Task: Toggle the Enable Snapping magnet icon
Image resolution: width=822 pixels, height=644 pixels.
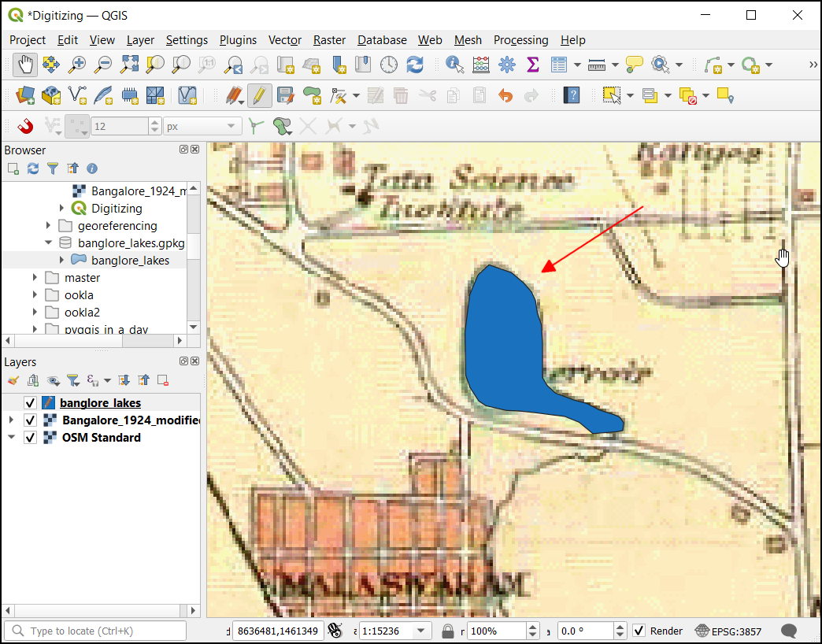Action: [x=24, y=126]
